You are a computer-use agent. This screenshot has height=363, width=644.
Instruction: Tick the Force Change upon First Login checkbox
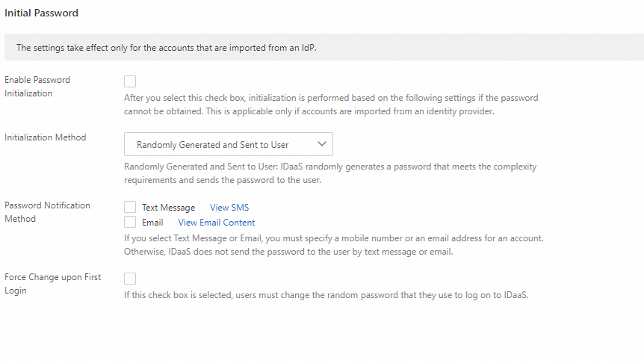130,279
